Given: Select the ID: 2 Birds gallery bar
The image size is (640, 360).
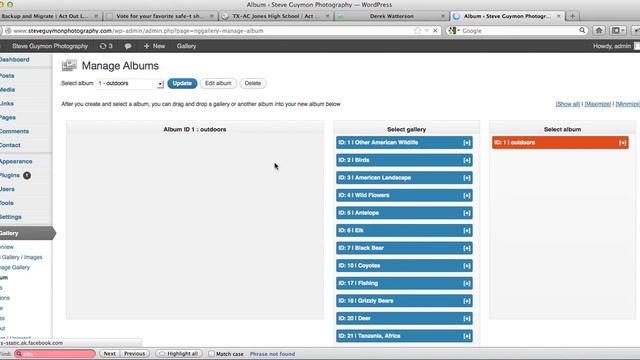Looking at the screenshot, I should pyautogui.click(x=404, y=160).
